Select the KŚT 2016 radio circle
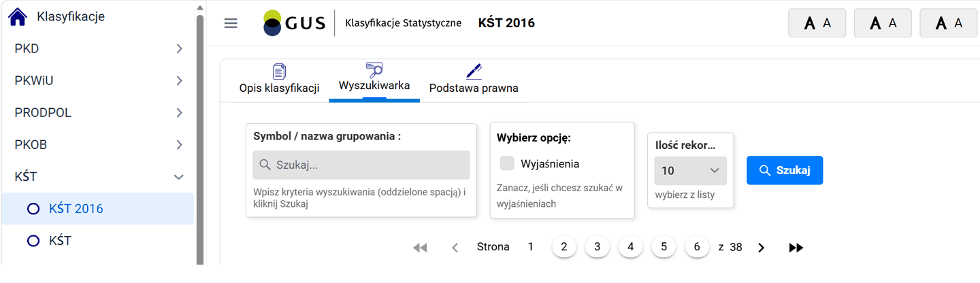The image size is (980, 283). (33, 209)
